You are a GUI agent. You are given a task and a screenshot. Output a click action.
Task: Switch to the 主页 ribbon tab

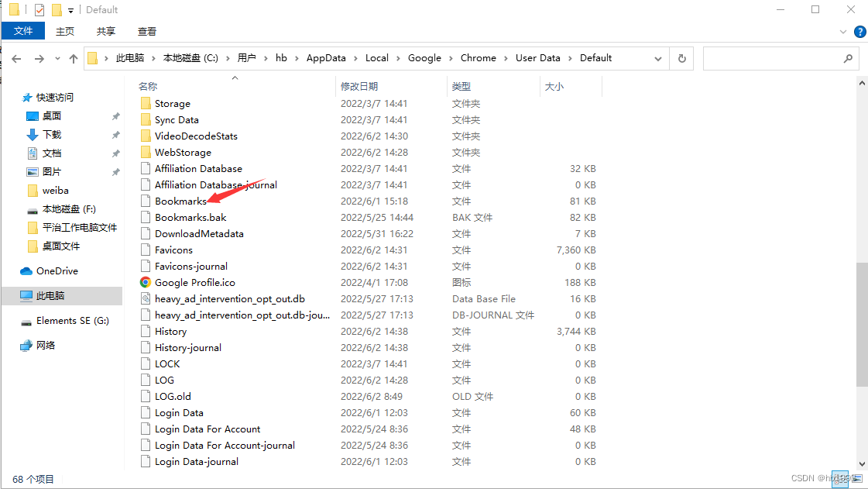pyautogui.click(x=65, y=32)
